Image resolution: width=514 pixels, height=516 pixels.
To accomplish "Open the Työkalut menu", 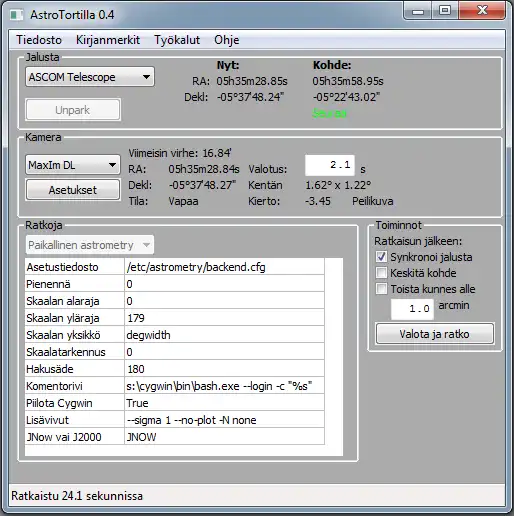I will click(x=177, y=40).
